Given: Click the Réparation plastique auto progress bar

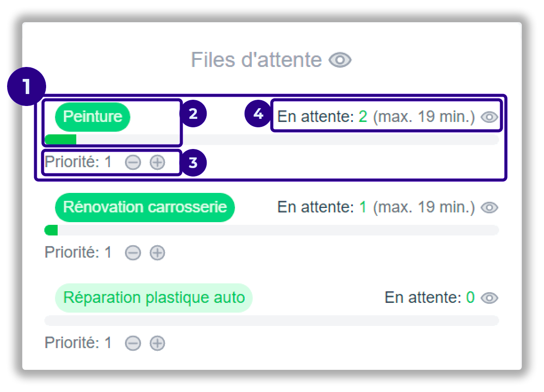Looking at the screenshot, I should [x=271, y=320].
